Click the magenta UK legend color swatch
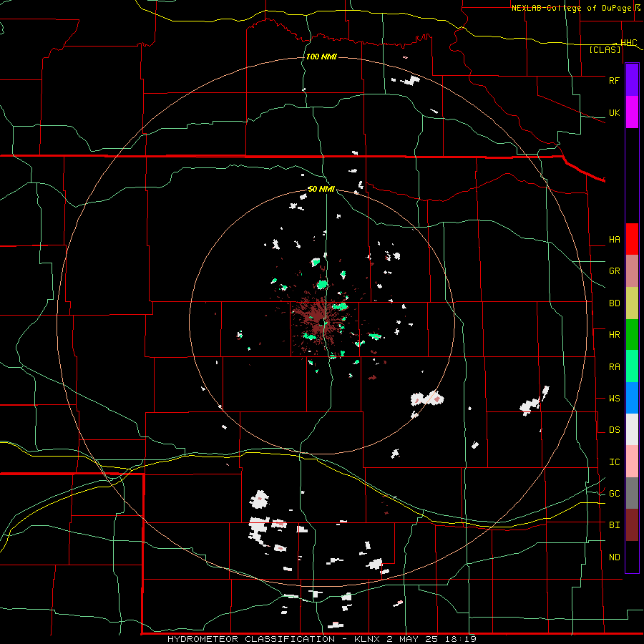The width and height of the screenshot is (644, 644). click(632, 112)
